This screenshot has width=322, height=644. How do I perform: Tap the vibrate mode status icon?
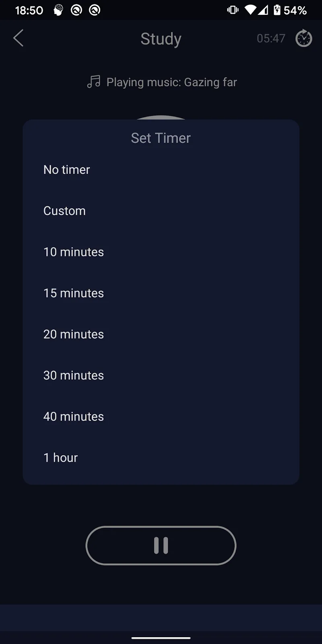pos(233,10)
